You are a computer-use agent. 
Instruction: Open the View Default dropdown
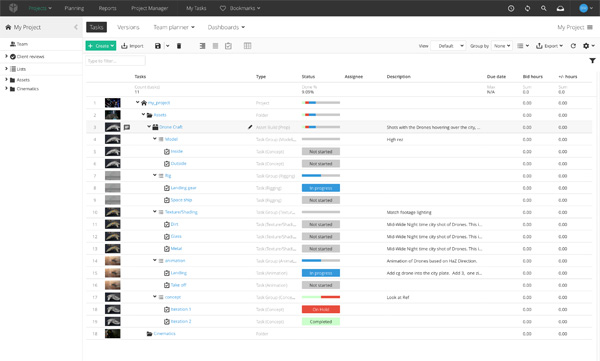448,46
